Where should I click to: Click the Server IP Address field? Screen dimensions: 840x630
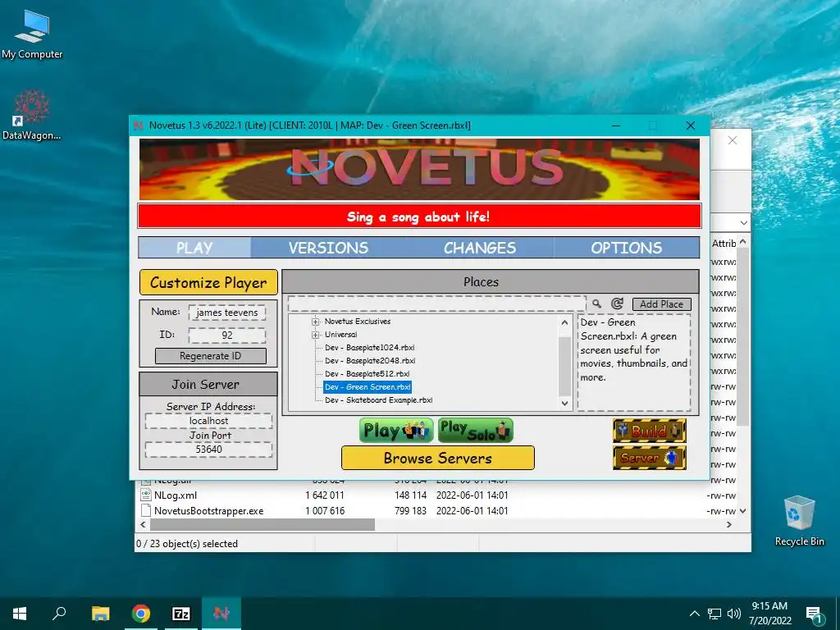208,421
